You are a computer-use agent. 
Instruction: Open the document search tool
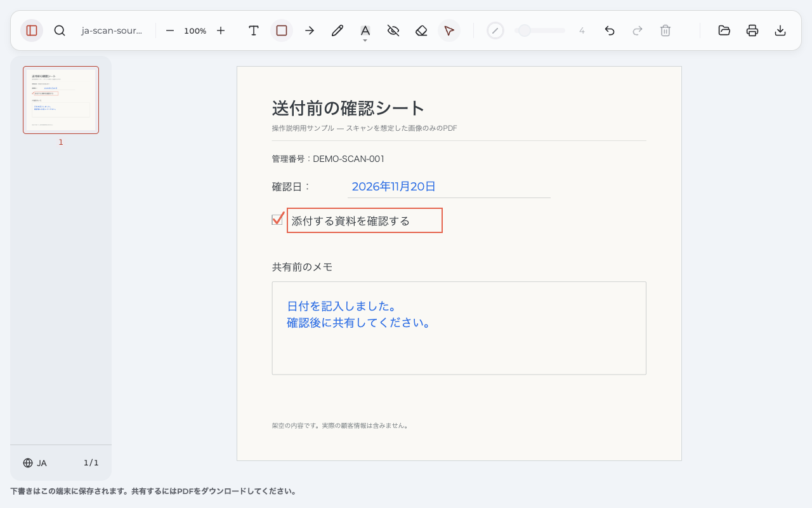(60, 30)
